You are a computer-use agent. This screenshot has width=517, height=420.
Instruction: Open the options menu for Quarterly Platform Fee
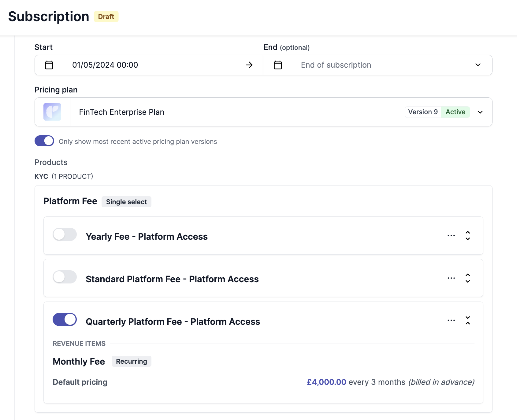pos(451,320)
